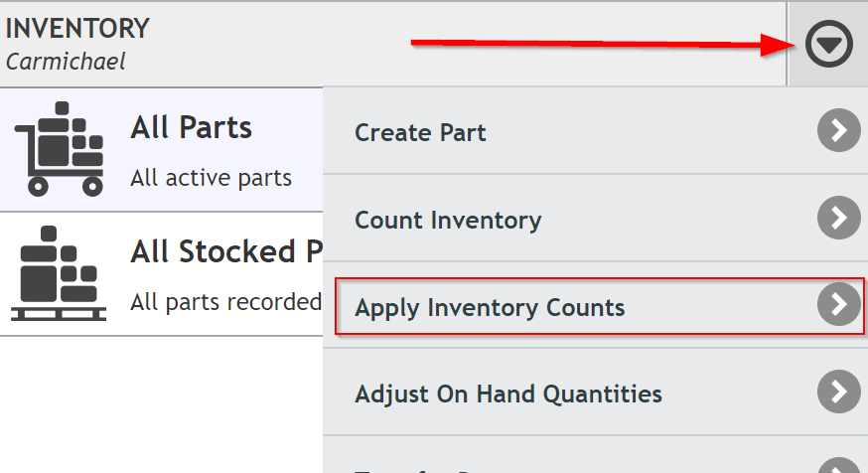Click the chevron beside Apply Inventory Counts
Viewport: 868px width, 473px height.
coord(838,305)
